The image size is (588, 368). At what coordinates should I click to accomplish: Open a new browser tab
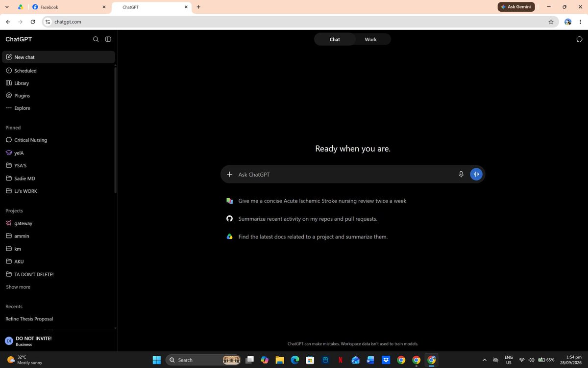tap(198, 7)
